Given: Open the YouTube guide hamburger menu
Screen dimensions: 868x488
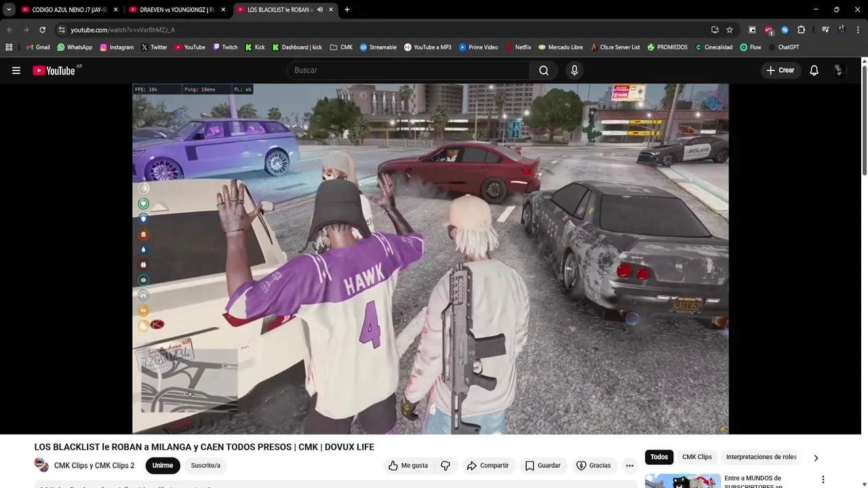Looking at the screenshot, I should (16, 70).
